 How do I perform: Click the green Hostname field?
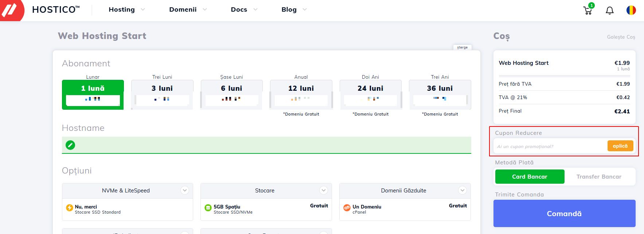pyautogui.click(x=266, y=145)
